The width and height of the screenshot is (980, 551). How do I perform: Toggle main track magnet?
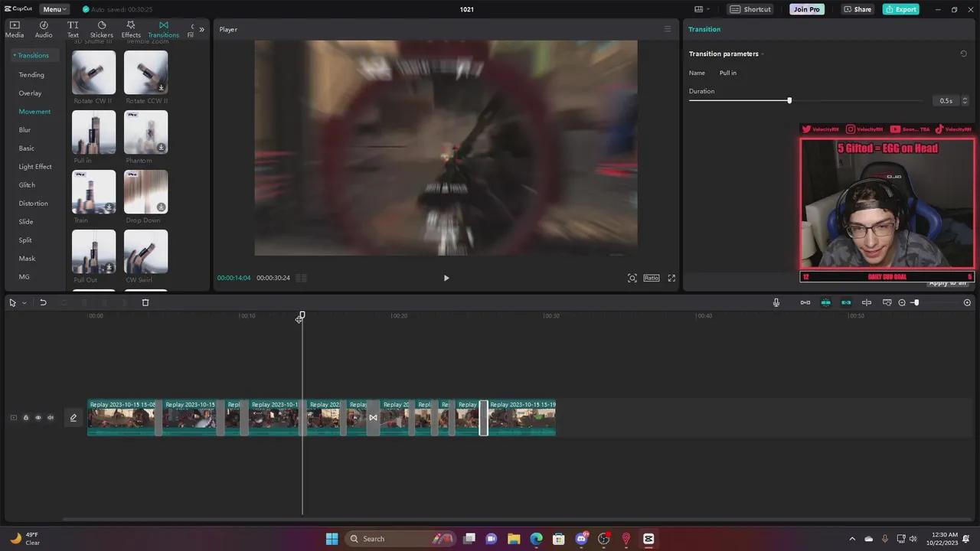click(805, 302)
